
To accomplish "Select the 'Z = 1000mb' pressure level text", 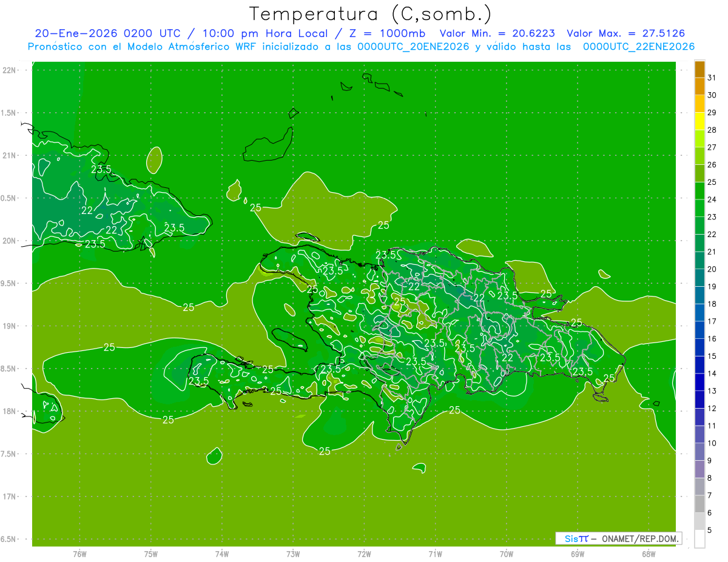I will click(386, 33).
